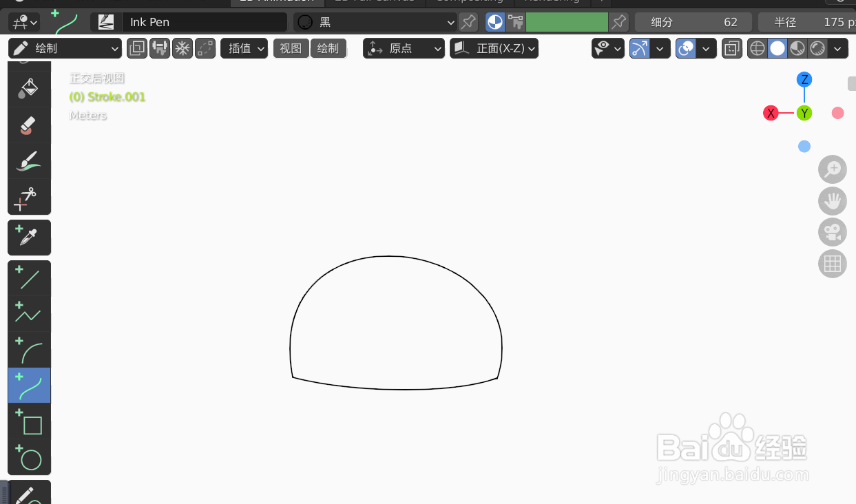The width and height of the screenshot is (856, 504).
Task: Click the Meters unit label
Action: point(88,116)
